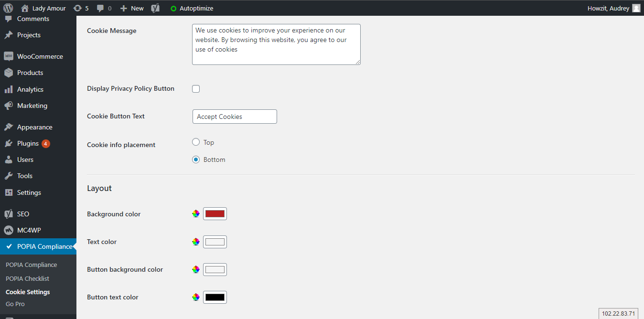Click the Marketing megaphone icon

click(9, 106)
